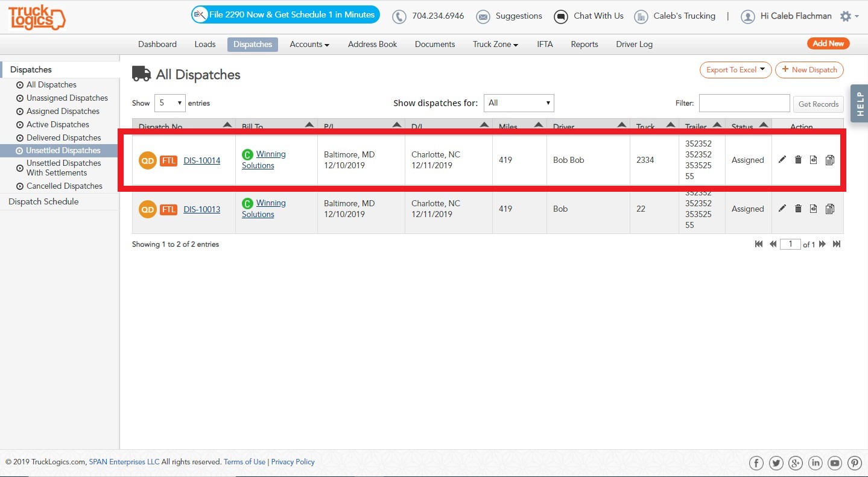Open Dispatch Schedule in the sidebar
This screenshot has height=477, width=868.
pyautogui.click(x=43, y=201)
